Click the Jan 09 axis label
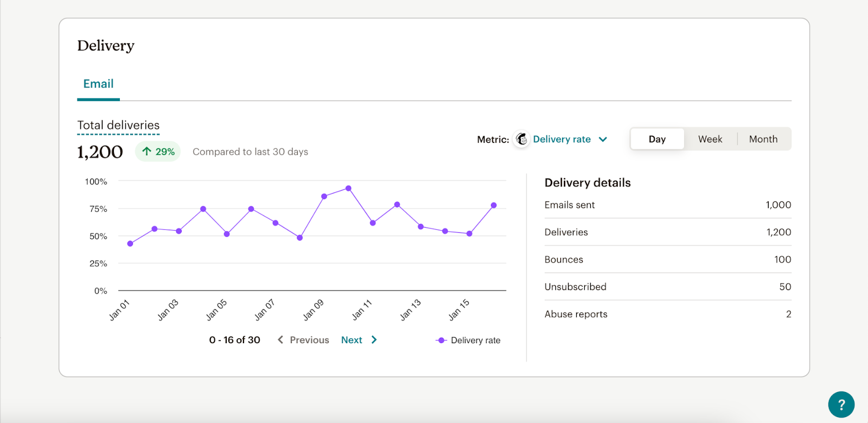The width and height of the screenshot is (868, 423). 313,310
